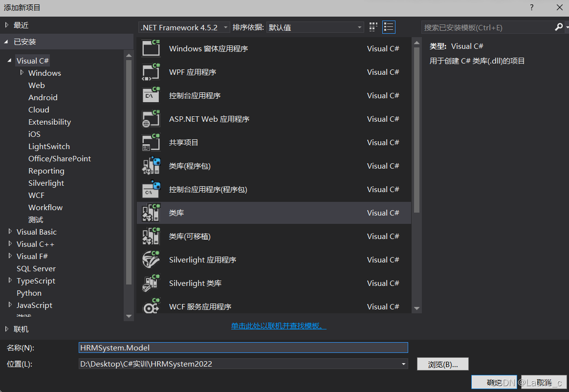
Task: Select the WCF tree category
Action: [36, 196]
